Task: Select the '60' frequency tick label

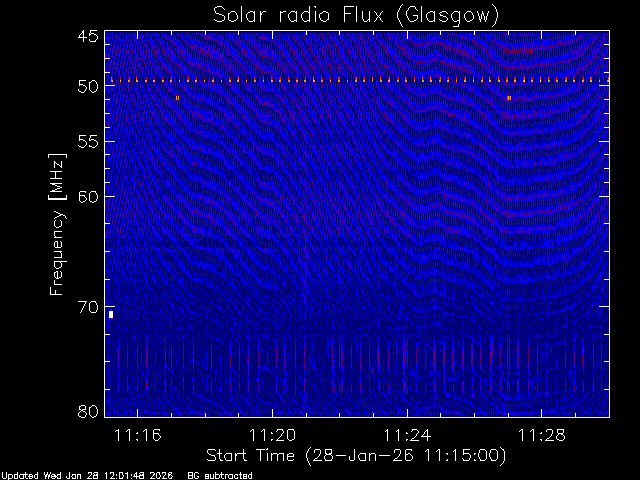Action: 88,197
